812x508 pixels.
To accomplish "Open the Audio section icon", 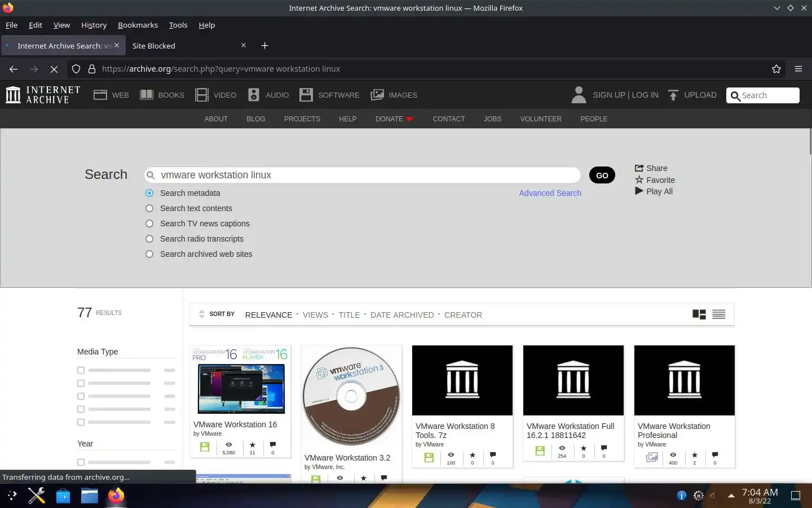I will tap(254, 95).
